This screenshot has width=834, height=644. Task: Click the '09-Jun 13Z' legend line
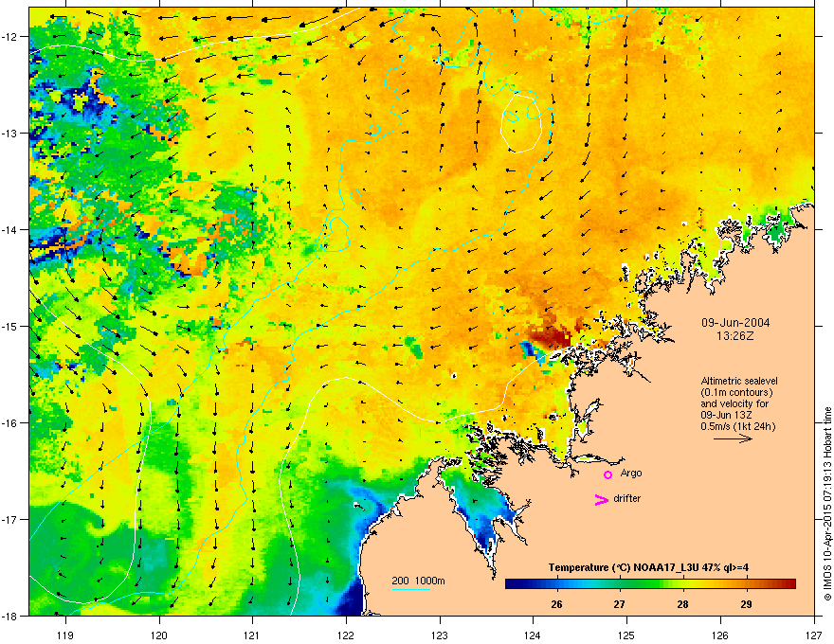pos(726,415)
